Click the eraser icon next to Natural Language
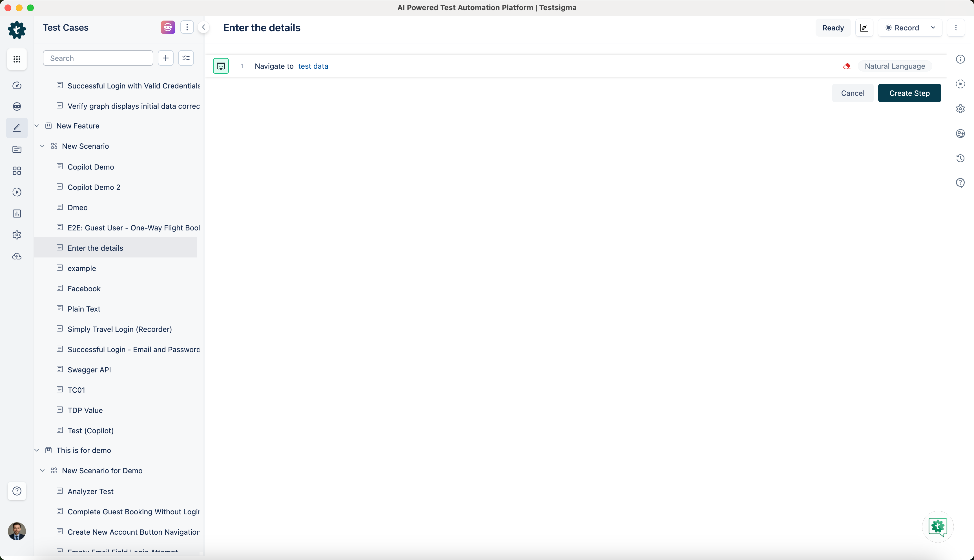Viewport: 974px width, 560px height. point(847,66)
